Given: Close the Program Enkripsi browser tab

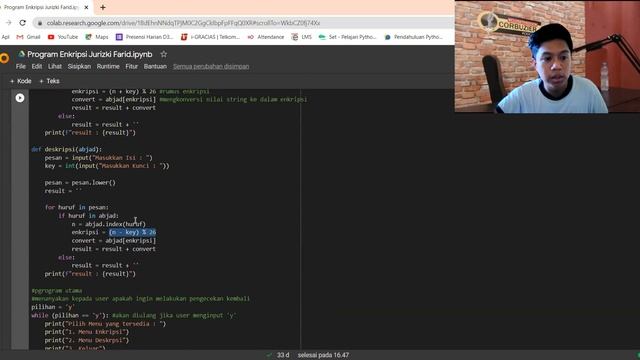Looking at the screenshot, I should pyautogui.click(x=86, y=7).
